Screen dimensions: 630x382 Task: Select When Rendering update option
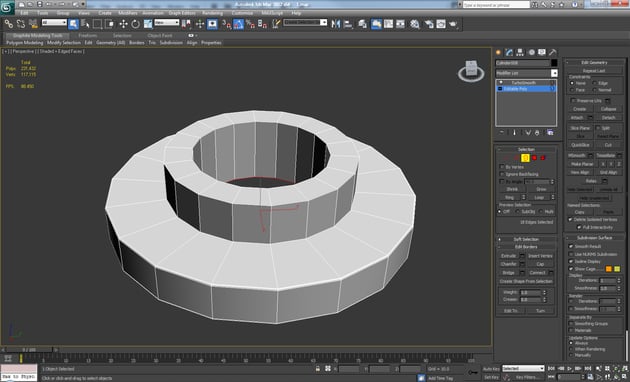click(x=571, y=349)
